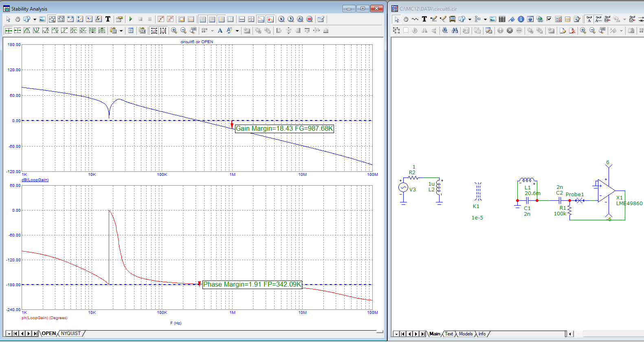The image size is (644, 342).
Task: Toggle vertical grid lines display
Action: pyautogui.click(x=202, y=19)
